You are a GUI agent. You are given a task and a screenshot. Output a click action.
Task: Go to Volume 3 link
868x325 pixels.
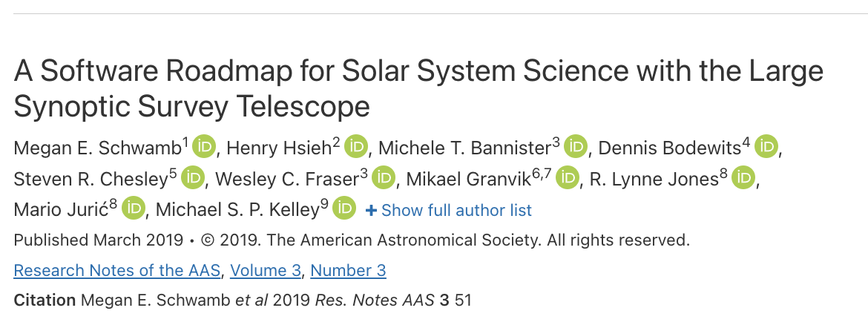(x=266, y=271)
